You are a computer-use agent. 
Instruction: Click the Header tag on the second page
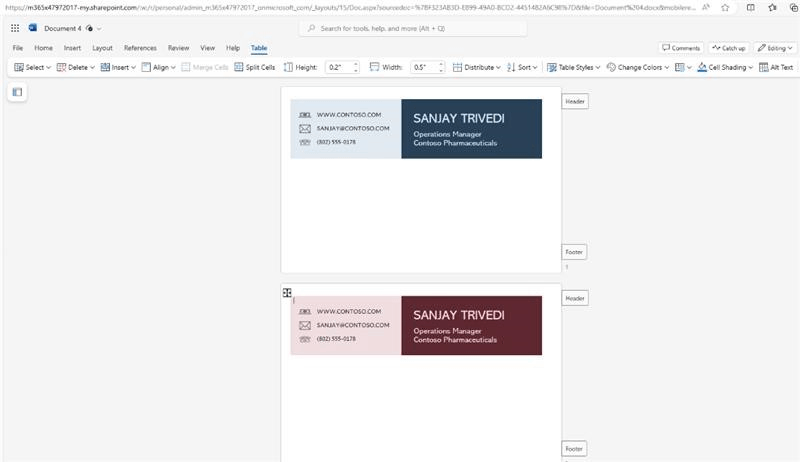[575, 298]
